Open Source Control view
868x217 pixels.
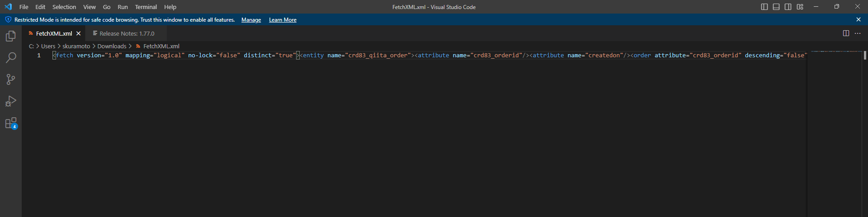pos(11,79)
